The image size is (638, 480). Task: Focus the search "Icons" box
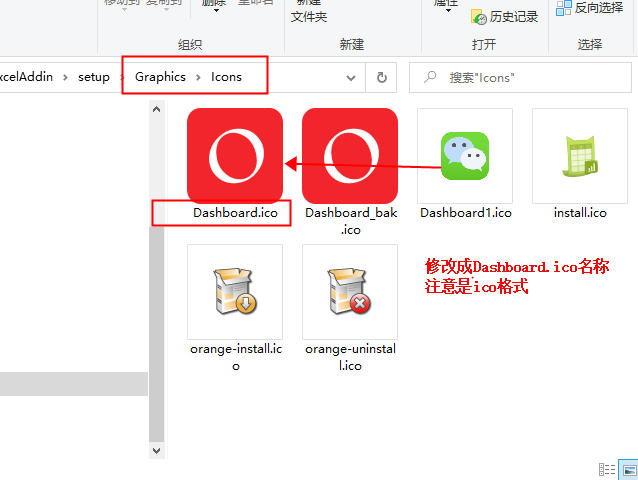pos(520,77)
